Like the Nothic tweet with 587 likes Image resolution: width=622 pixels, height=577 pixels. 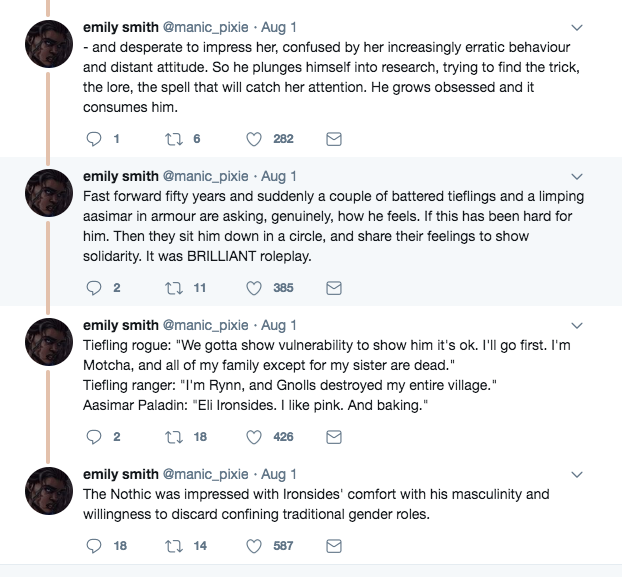click(x=254, y=545)
